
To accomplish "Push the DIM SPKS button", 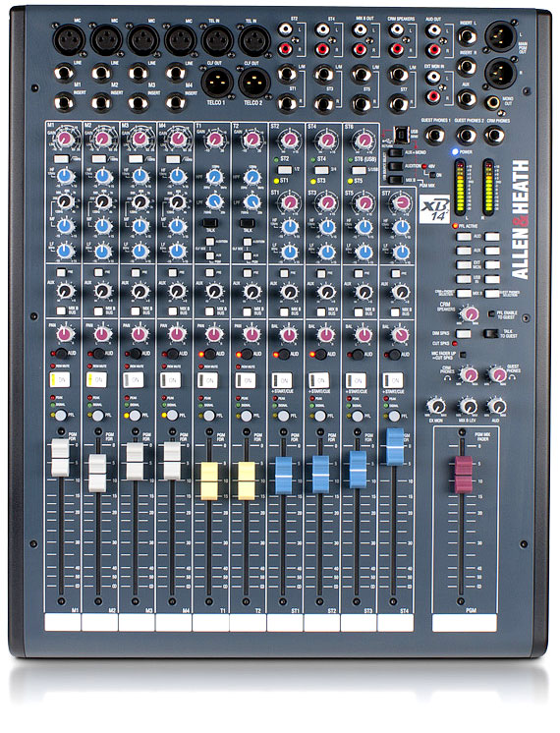I will 464,334.
